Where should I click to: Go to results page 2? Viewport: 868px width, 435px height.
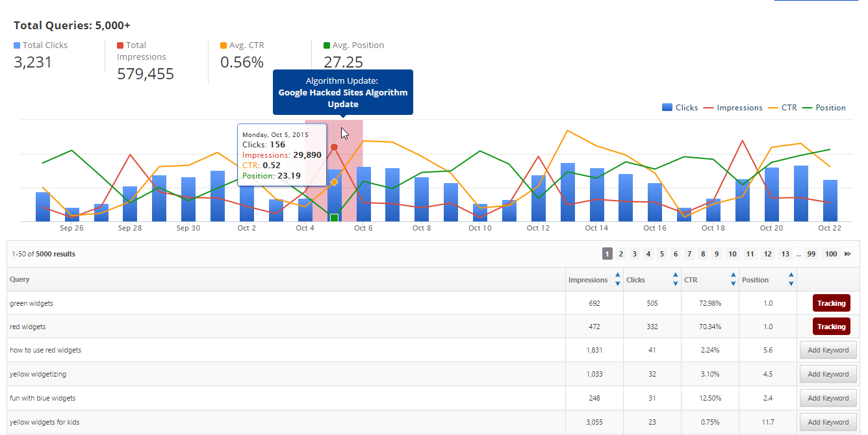620,254
